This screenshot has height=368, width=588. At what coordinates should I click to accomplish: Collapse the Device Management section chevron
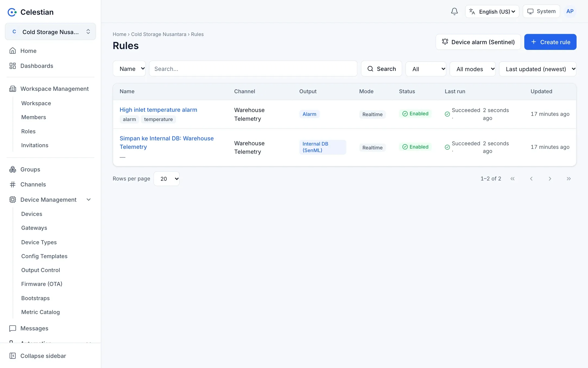click(88, 200)
